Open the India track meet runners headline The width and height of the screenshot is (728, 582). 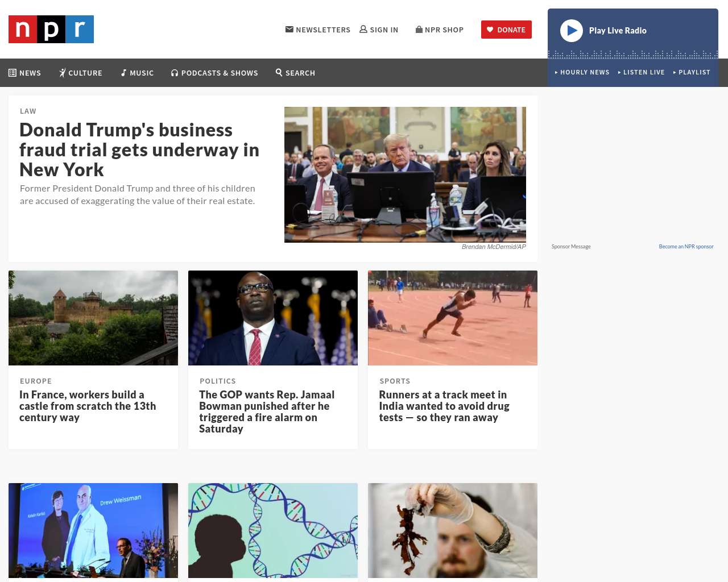click(444, 406)
